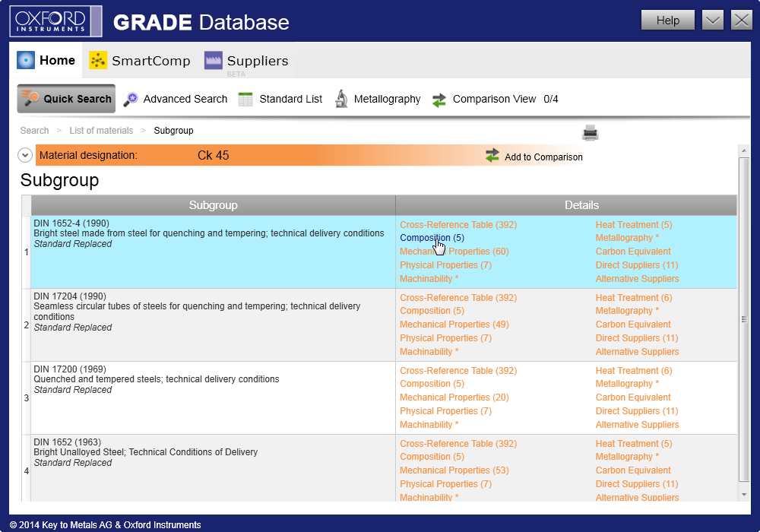Open Metallography link for DIN 17200
Screen dimensions: 760x532
(x=627, y=383)
